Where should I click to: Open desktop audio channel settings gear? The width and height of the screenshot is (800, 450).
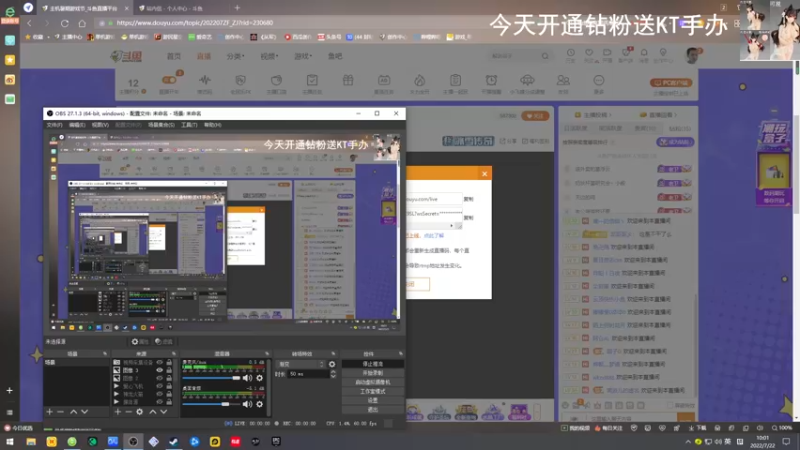260,404
